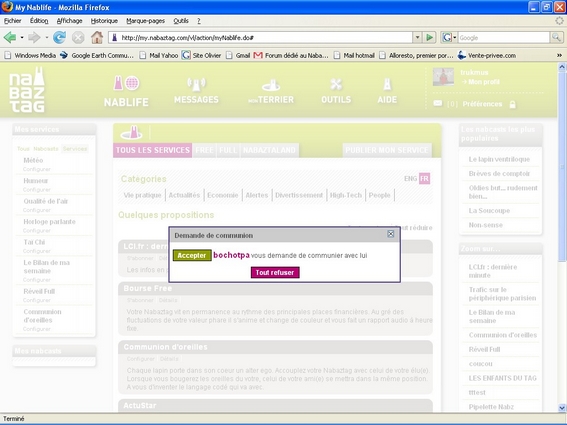The height and width of the screenshot is (425, 567).
Task: Click the page vertical scrollbar down arrow
Action: [x=562, y=408]
